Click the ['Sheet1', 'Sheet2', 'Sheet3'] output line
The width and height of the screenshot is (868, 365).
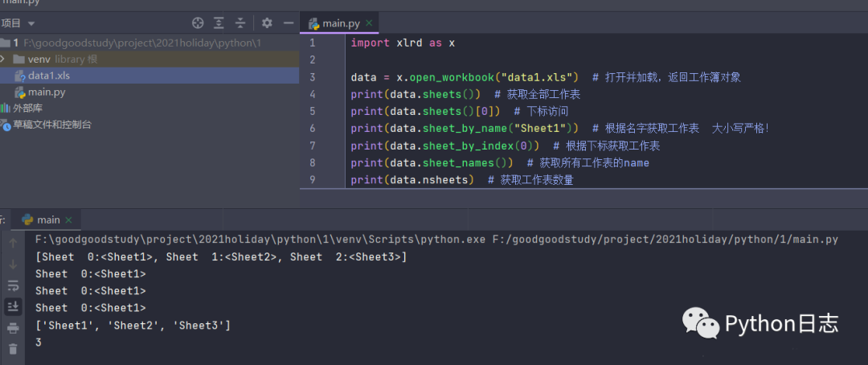[x=133, y=326]
